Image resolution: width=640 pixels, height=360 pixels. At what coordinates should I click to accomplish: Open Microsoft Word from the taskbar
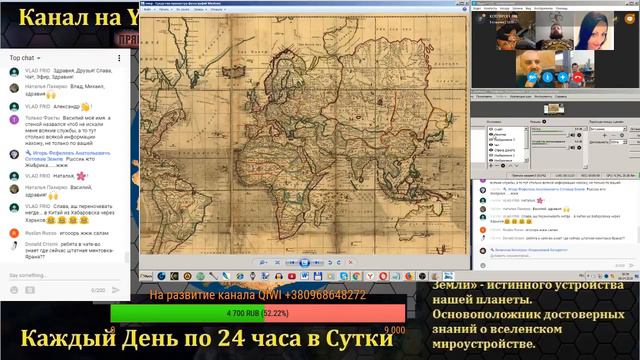304,276
